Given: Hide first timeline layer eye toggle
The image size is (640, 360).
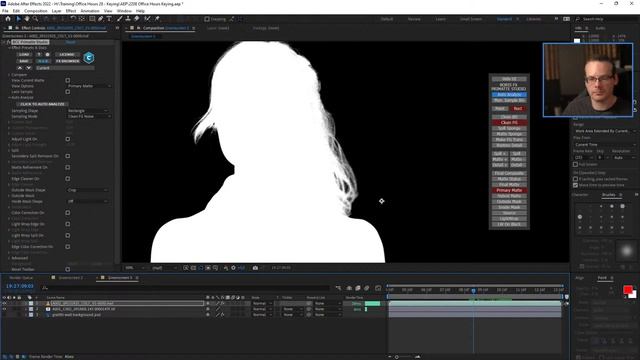Looking at the screenshot, I should pos(4,304).
